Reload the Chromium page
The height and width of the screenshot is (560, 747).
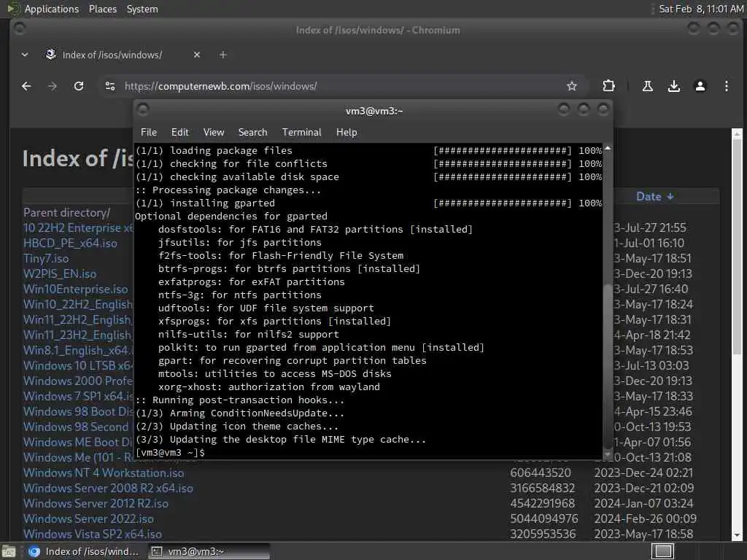tap(79, 86)
